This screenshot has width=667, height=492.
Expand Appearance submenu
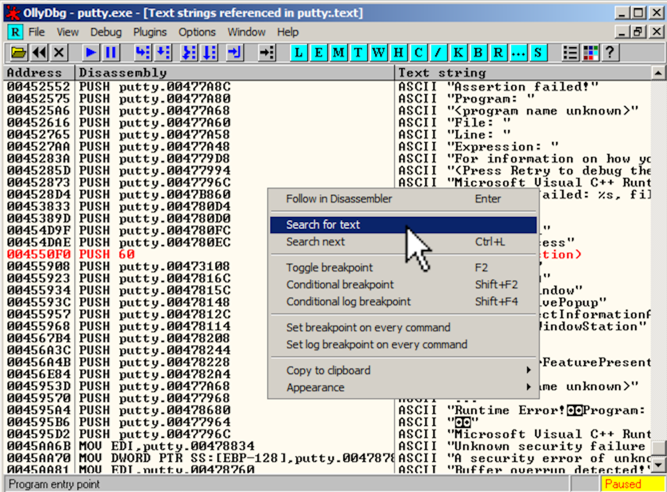click(403, 387)
